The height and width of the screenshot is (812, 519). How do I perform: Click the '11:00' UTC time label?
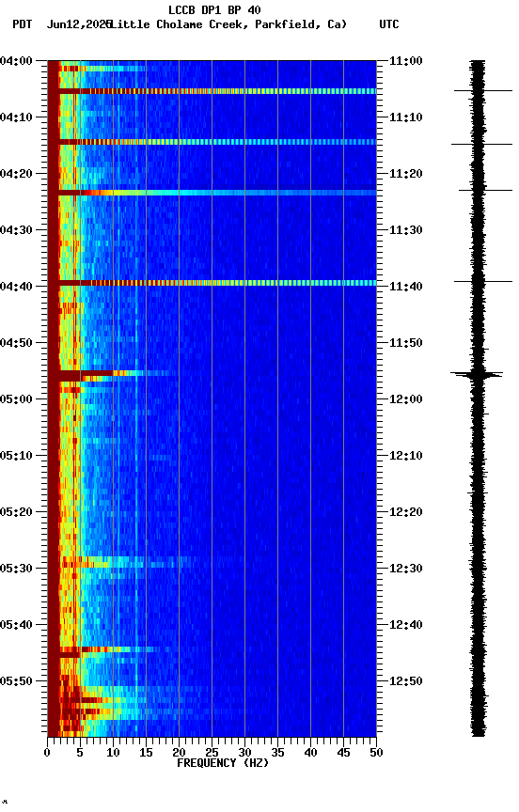[406, 61]
